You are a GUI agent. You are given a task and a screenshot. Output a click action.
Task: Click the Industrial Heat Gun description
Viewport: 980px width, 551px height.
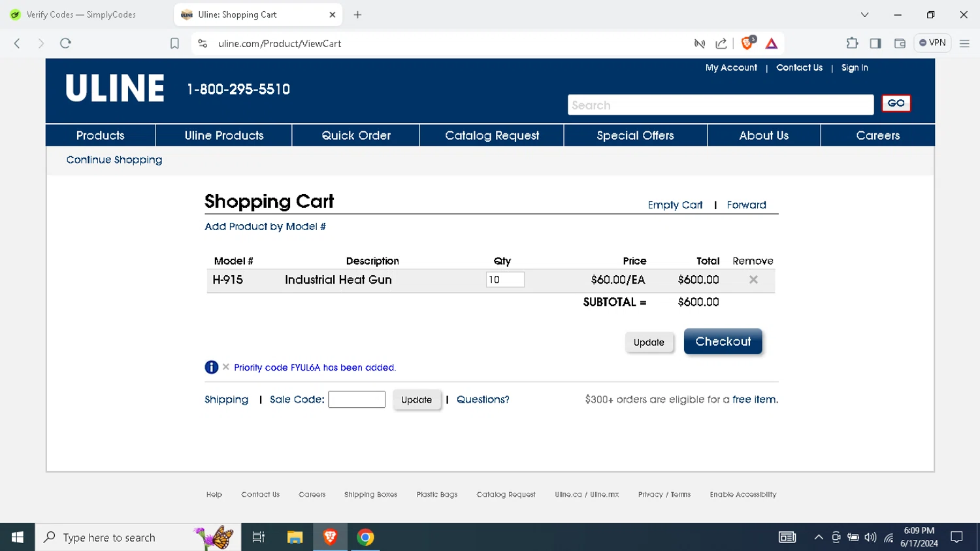point(338,280)
